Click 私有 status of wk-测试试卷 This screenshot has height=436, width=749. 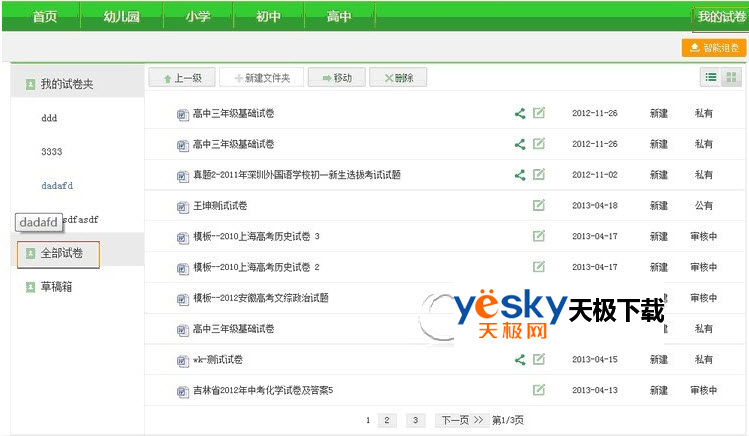pos(704,360)
